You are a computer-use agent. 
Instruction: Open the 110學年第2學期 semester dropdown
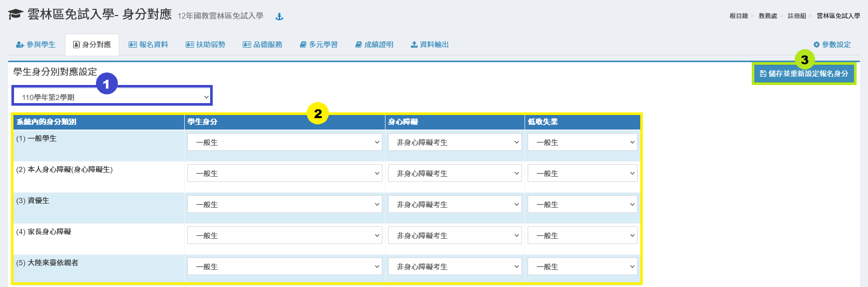pos(112,97)
